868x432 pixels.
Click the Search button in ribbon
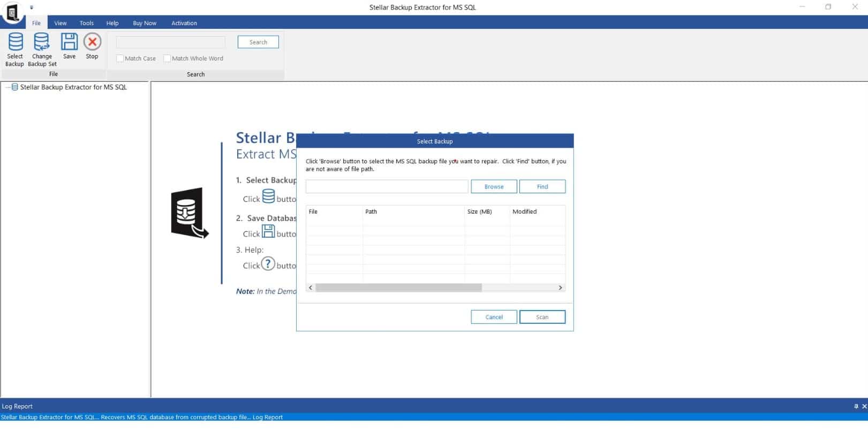pyautogui.click(x=258, y=42)
